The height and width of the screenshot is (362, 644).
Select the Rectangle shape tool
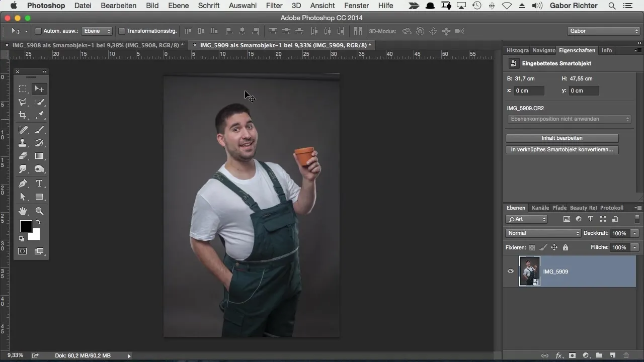[x=39, y=197]
